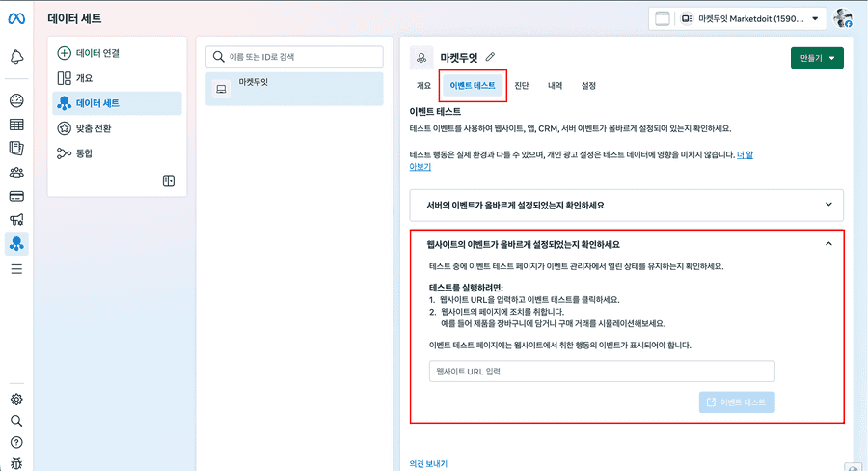Click the browser window icon in top bar

click(x=662, y=18)
